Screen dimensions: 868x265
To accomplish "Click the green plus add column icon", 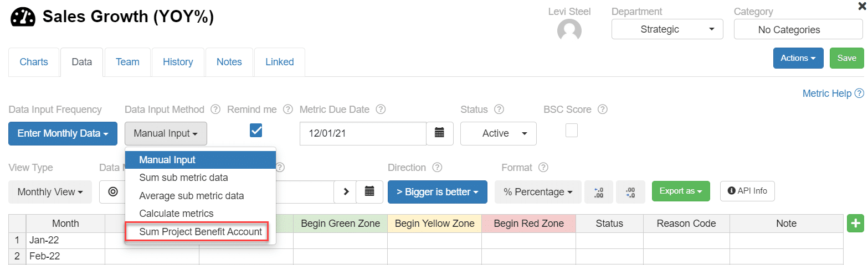I will 856,224.
